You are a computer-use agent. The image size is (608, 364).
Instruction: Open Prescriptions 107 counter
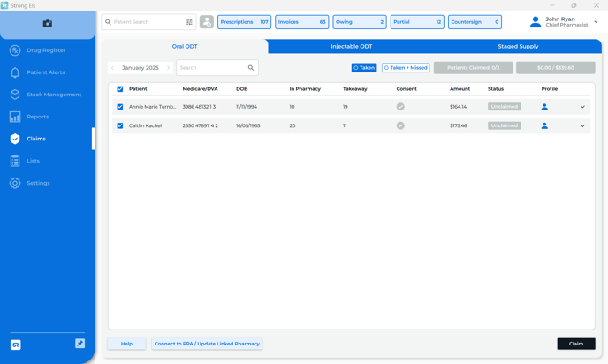click(x=244, y=22)
